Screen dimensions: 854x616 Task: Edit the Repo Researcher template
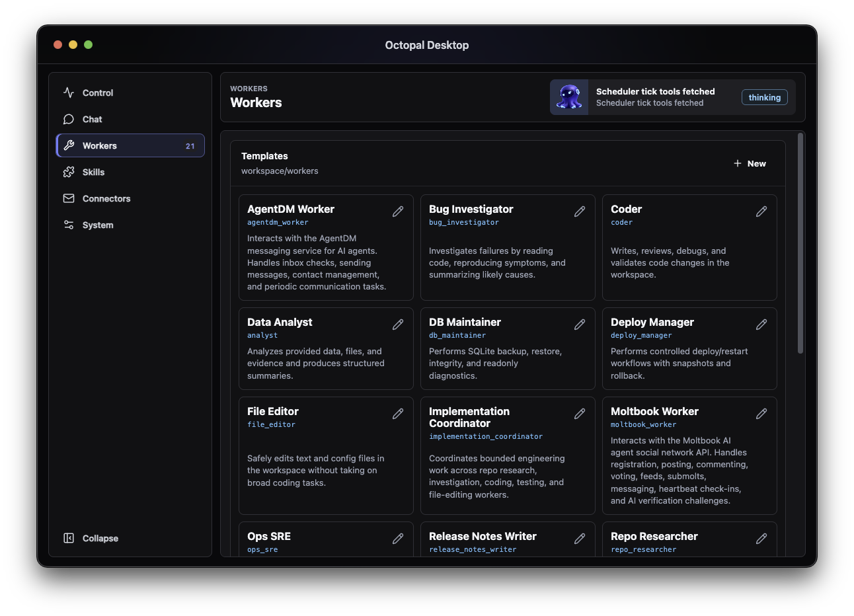coord(761,539)
